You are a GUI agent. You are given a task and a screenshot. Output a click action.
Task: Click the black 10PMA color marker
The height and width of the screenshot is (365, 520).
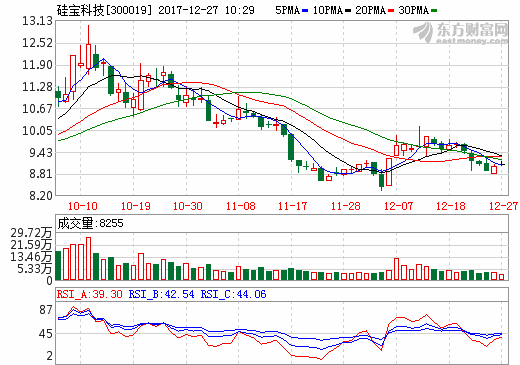348,11
